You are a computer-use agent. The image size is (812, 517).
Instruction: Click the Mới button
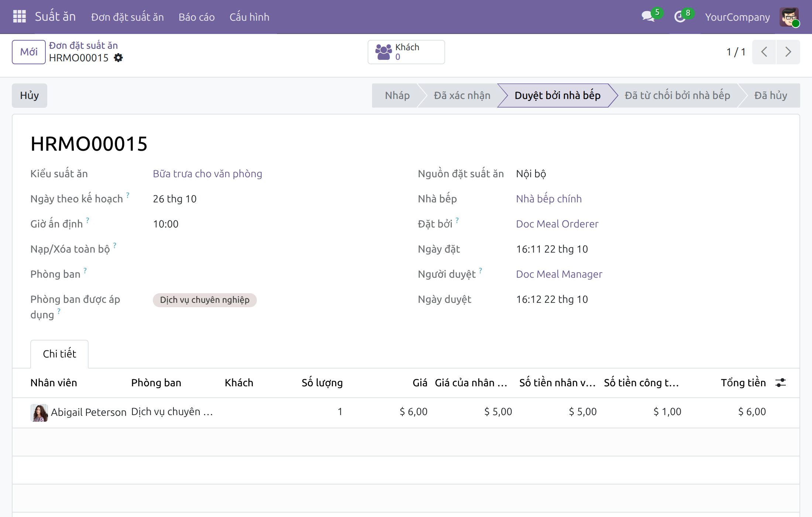pos(29,52)
